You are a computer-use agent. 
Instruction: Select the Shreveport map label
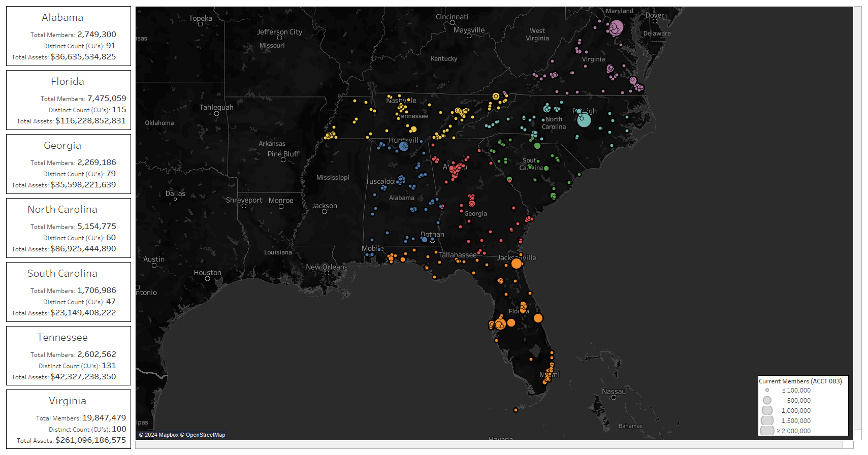pyautogui.click(x=244, y=200)
